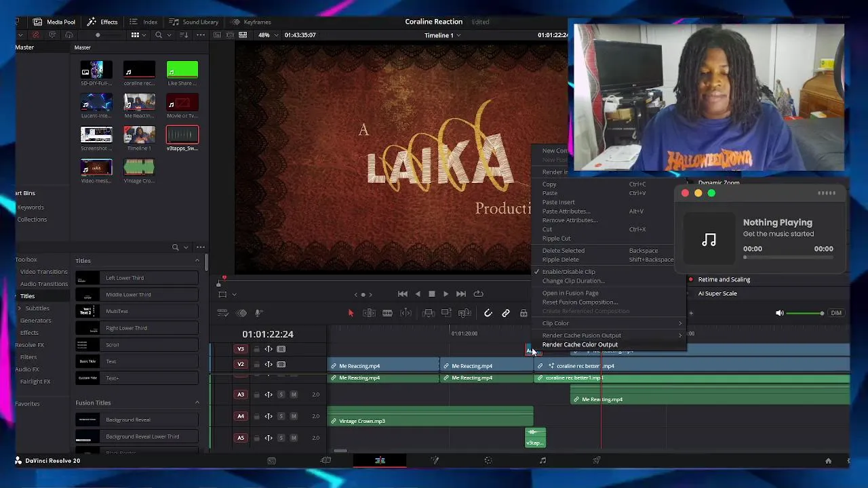Solo the A3 audio track
868x488 pixels.
(x=281, y=394)
